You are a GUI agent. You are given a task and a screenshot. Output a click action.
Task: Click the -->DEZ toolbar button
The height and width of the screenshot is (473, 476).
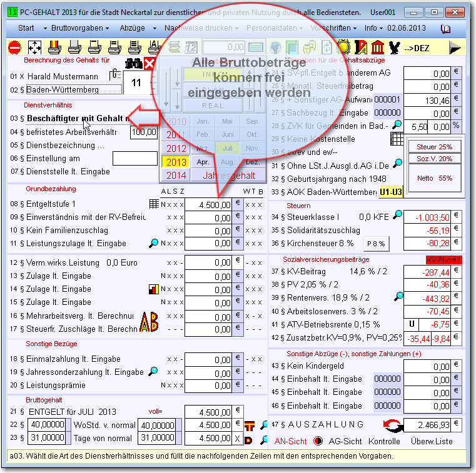(x=416, y=48)
